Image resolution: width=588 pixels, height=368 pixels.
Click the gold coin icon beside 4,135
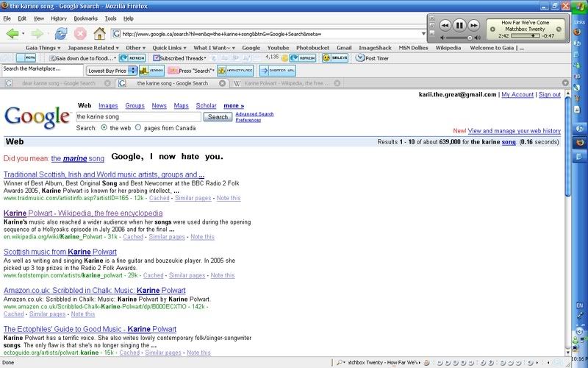pyautogui.click(x=284, y=58)
